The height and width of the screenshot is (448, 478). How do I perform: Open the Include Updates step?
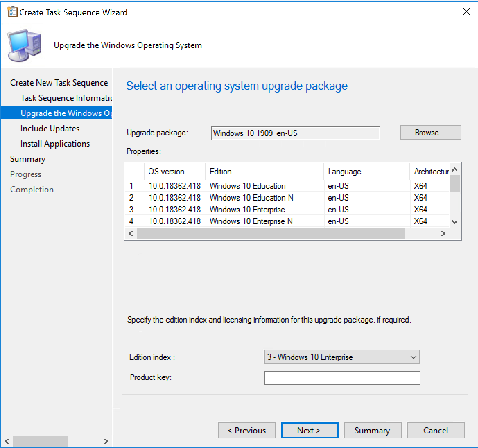50,129
